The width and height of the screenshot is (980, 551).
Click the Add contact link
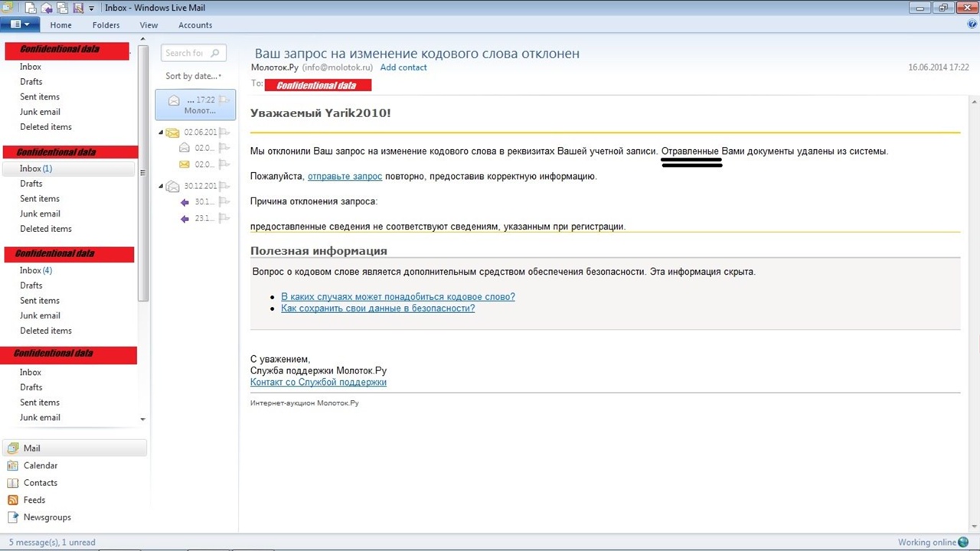tap(403, 67)
